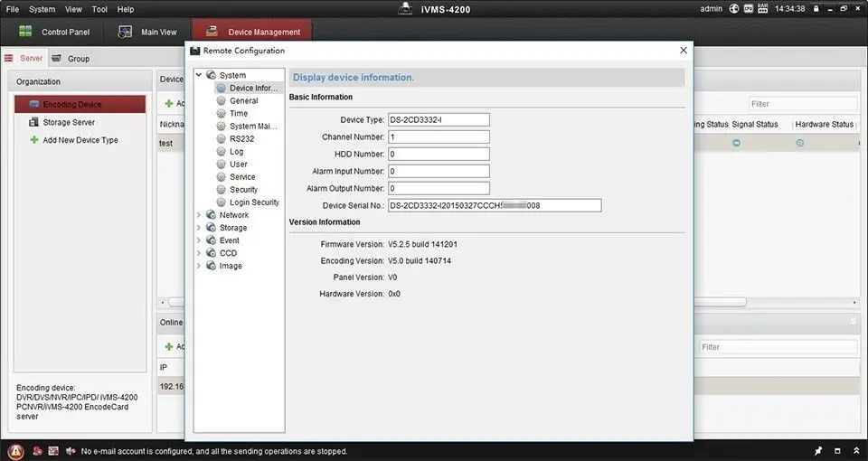Click the green plus Add New Device Type icon
The height and width of the screenshot is (461, 868).
click(34, 140)
